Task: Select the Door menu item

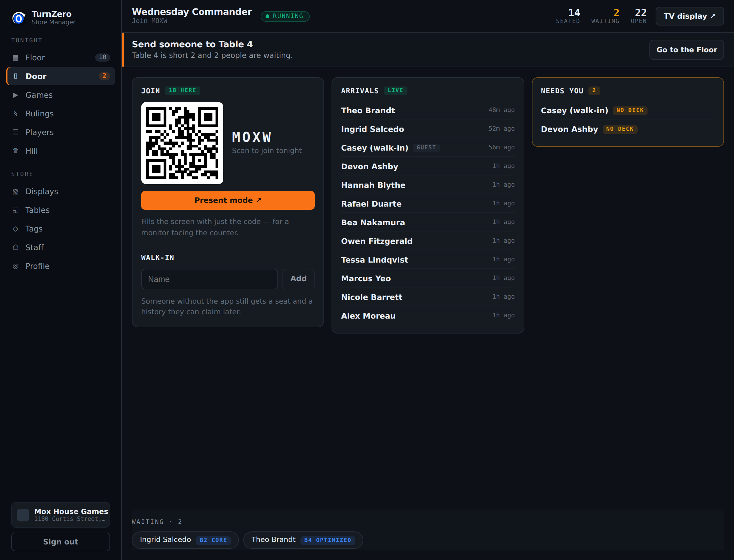Action: tap(61, 76)
